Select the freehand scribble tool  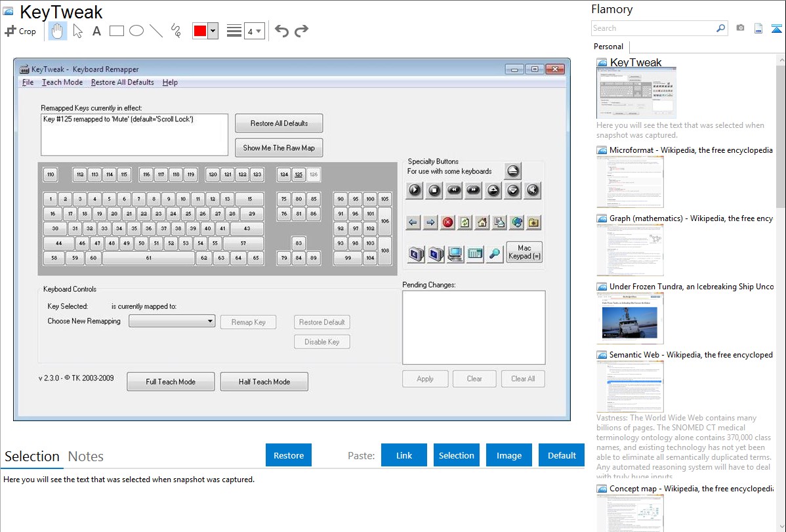(176, 31)
